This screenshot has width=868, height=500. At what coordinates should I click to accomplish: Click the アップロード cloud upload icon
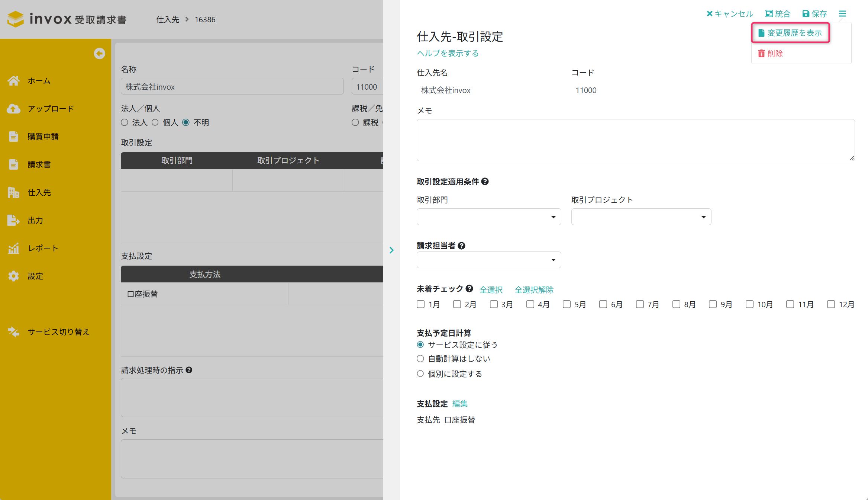point(14,109)
